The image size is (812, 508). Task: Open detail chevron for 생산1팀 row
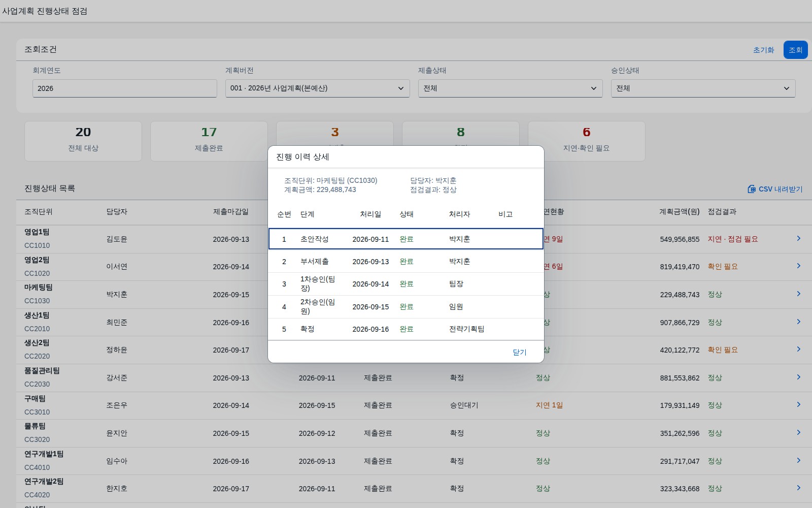(798, 322)
